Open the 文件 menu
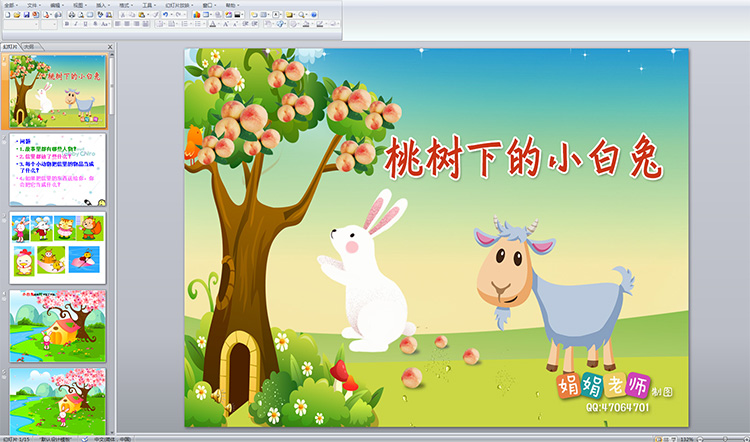The image size is (750, 442). [x=32, y=5]
